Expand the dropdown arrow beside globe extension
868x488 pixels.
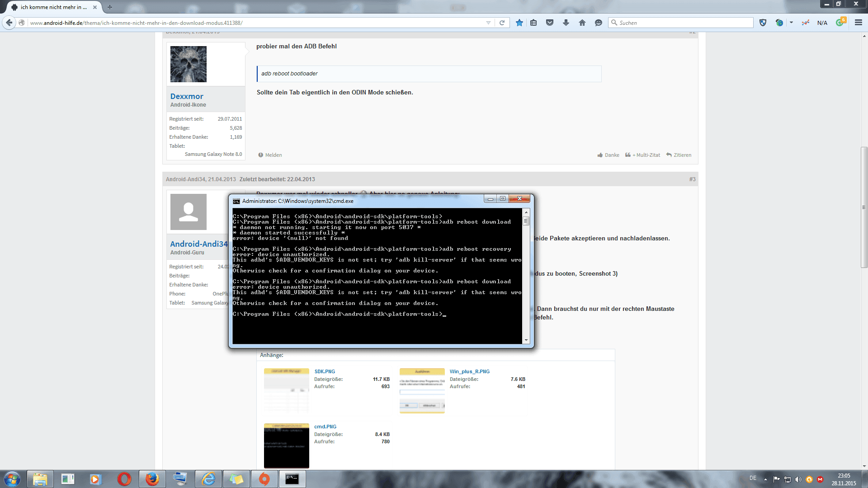tap(791, 23)
